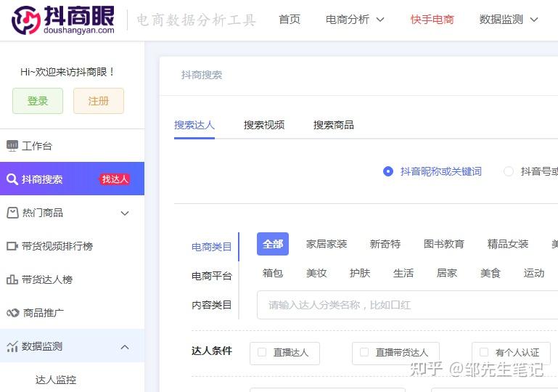Open the 首页 navigation item
The image size is (558, 392).
point(290,20)
